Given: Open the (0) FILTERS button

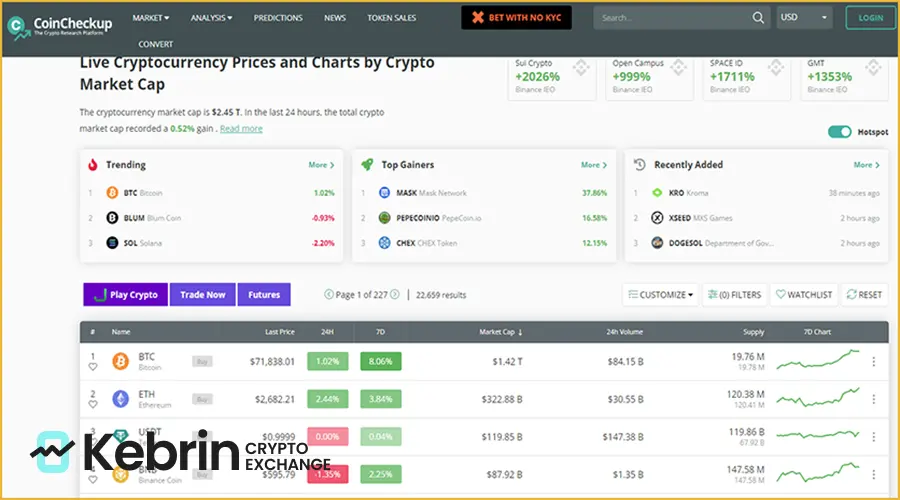Looking at the screenshot, I should click(735, 294).
